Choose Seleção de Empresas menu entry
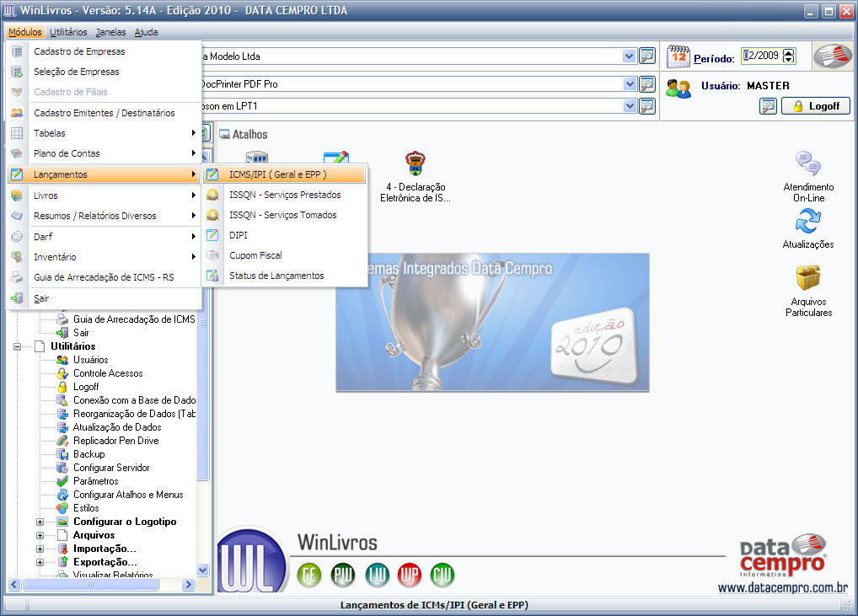The image size is (858, 616). click(104, 72)
